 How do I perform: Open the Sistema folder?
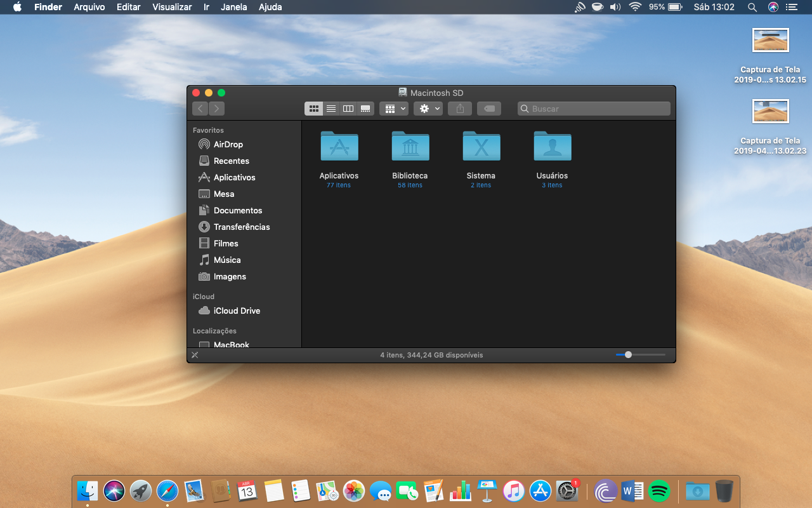point(481,147)
